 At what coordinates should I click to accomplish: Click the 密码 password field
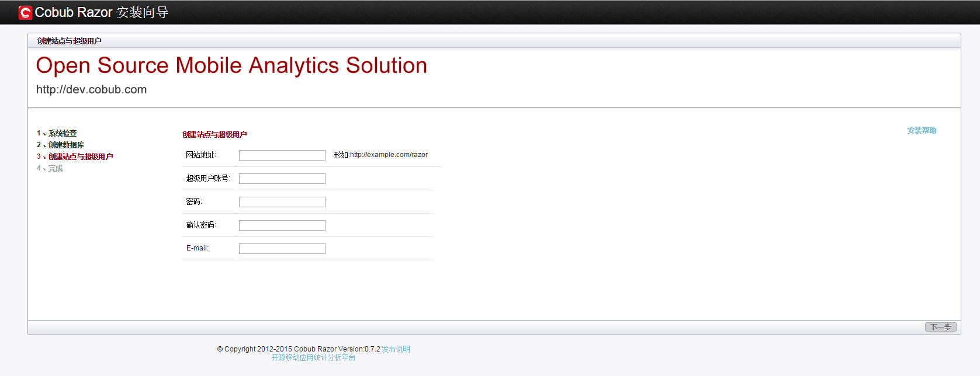(282, 202)
